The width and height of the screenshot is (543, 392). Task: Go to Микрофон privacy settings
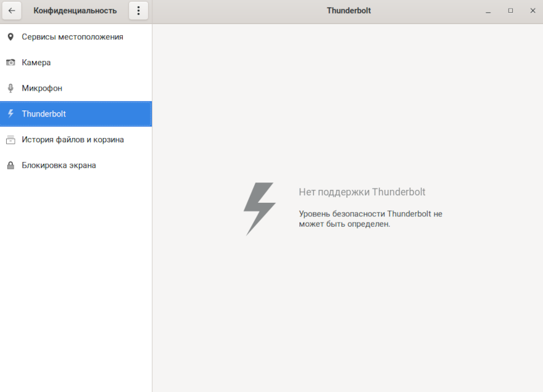click(x=42, y=88)
